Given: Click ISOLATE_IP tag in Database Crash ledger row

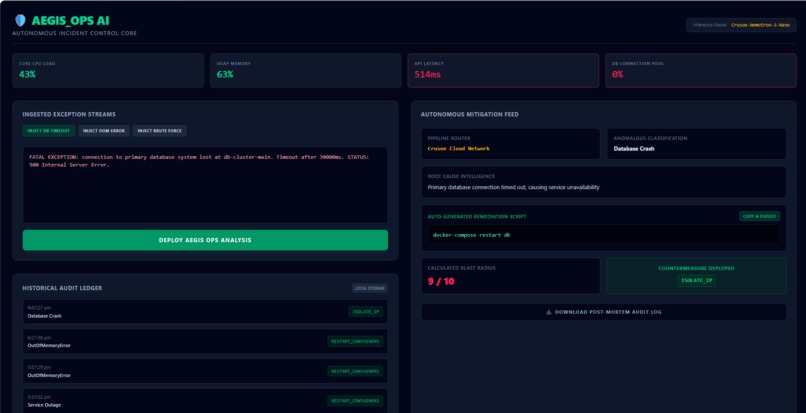Looking at the screenshot, I should pyautogui.click(x=365, y=312).
